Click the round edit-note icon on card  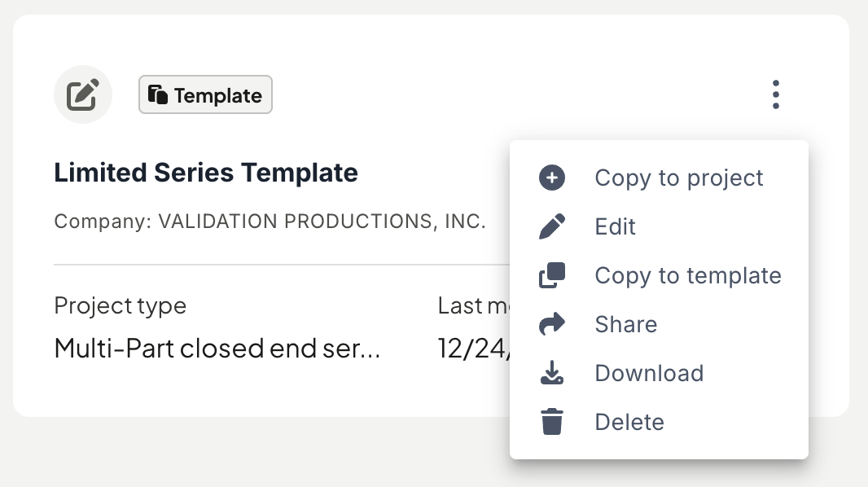point(83,94)
